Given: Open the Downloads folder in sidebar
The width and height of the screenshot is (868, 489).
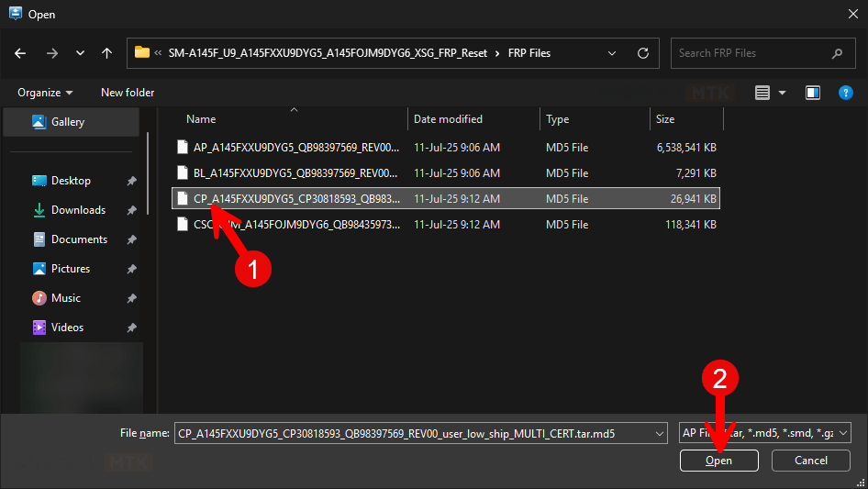Looking at the screenshot, I should pos(78,210).
